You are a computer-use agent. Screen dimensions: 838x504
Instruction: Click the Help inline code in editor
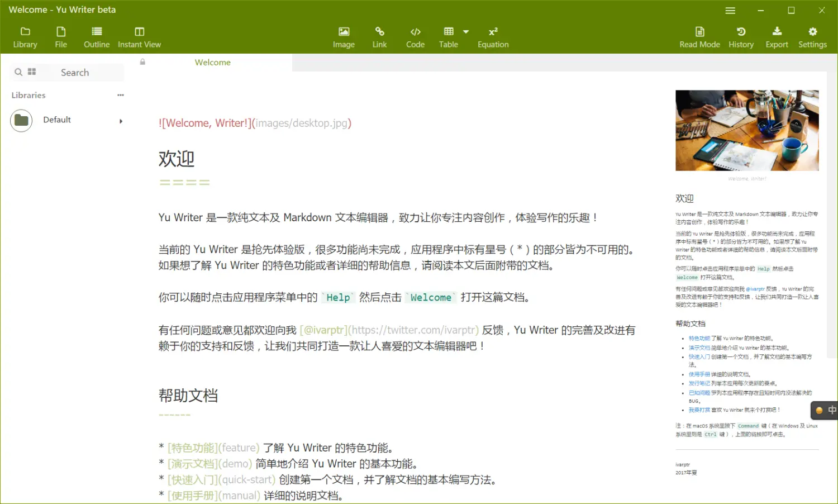[x=338, y=298]
